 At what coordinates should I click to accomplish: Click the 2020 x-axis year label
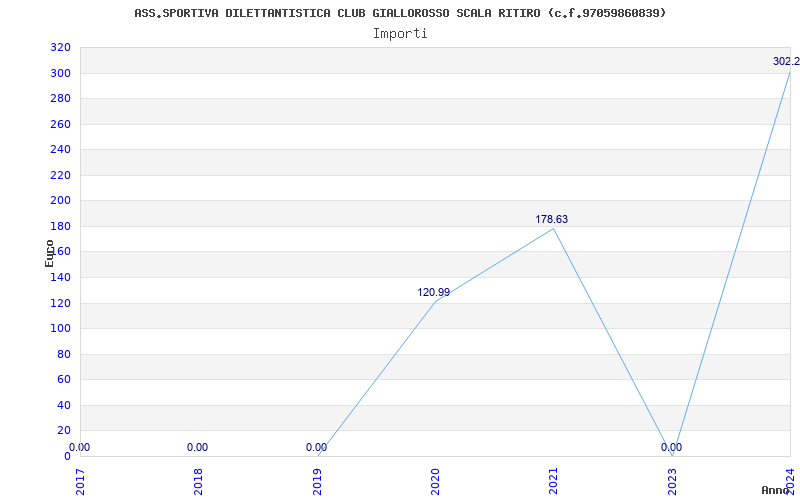435,481
